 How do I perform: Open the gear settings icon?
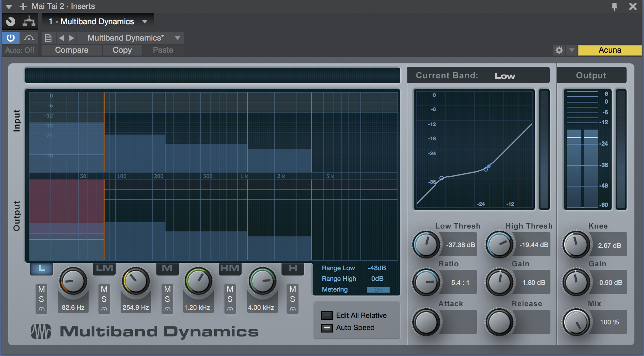coord(559,50)
